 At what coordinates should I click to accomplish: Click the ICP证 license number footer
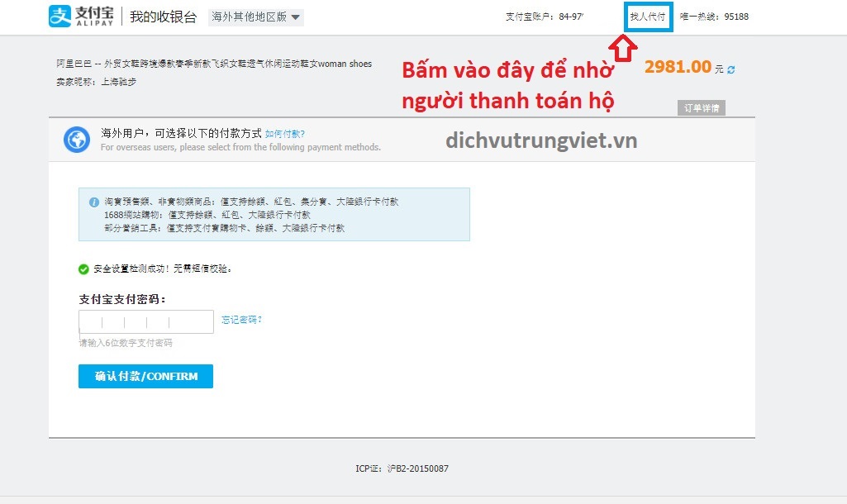402,468
